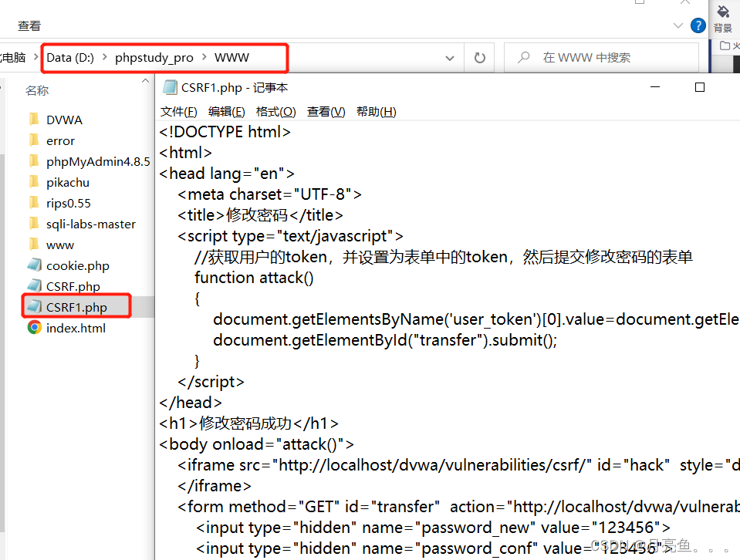This screenshot has height=560, width=740.
Task: Select the rips0.55 folder icon
Action: tap(34, 202)
